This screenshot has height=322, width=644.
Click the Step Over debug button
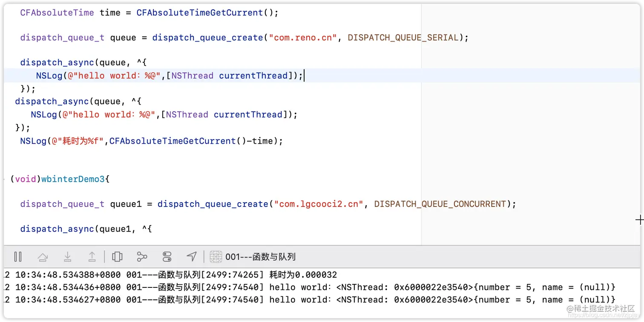click(43, 256)
